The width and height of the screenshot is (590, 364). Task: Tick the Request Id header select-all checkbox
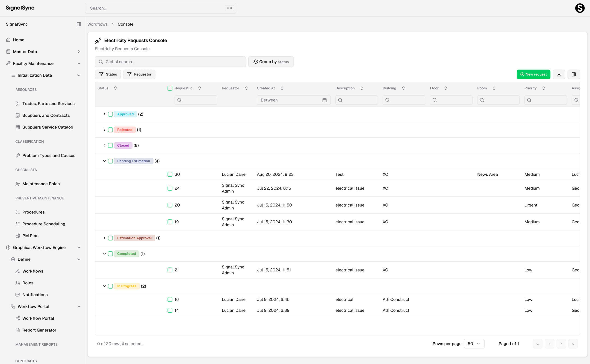coord(170,88)
